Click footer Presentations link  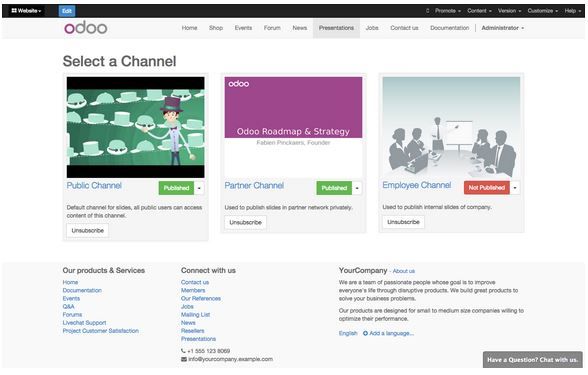[198, 339]
